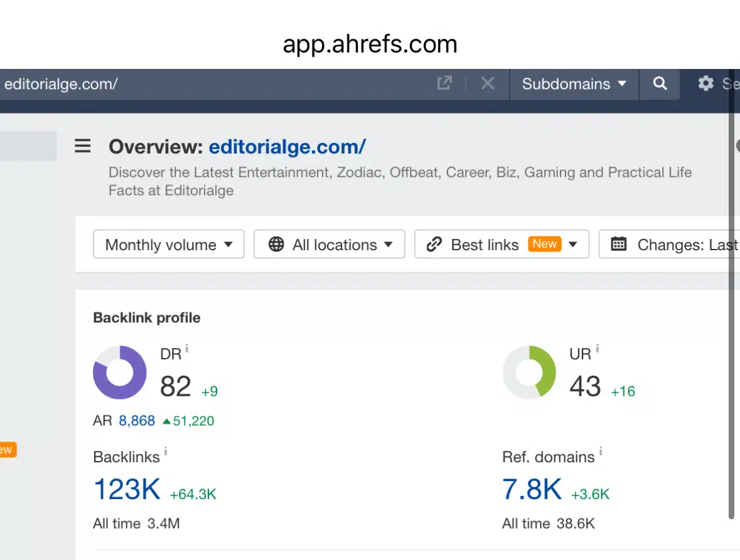
Task: Open the sidebar hamburger menu
Action: click(82, 145)
